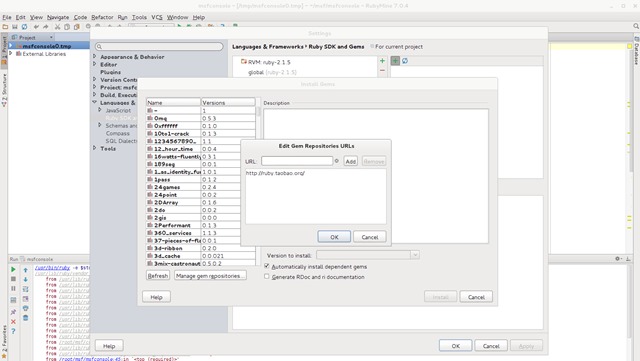Expand Appearance & Behavior settings node
Viewport: 640px width, 361px height.
tap(95, 56)
